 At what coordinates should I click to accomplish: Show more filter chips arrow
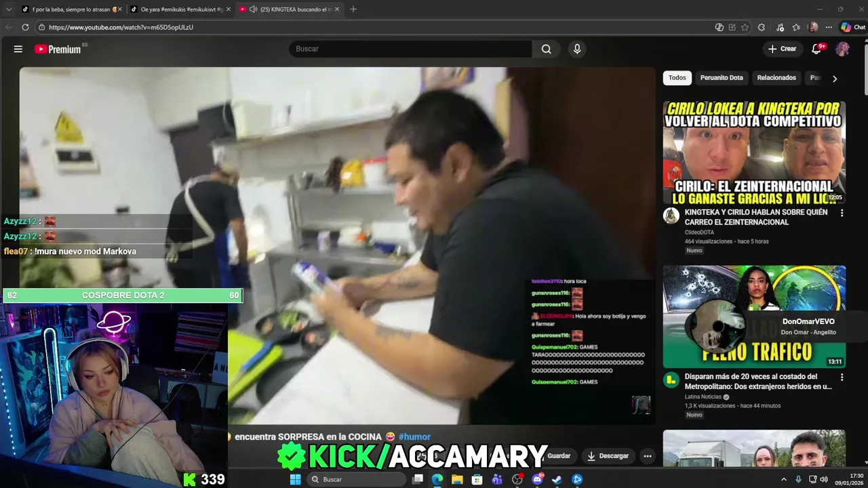tap(835, 79)
